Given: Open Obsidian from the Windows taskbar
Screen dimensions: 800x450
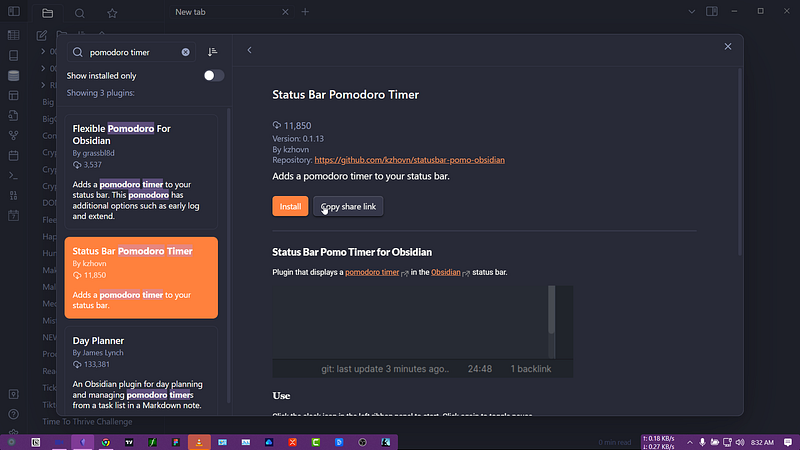Looking at the screenshot, I should pos(83,442).
